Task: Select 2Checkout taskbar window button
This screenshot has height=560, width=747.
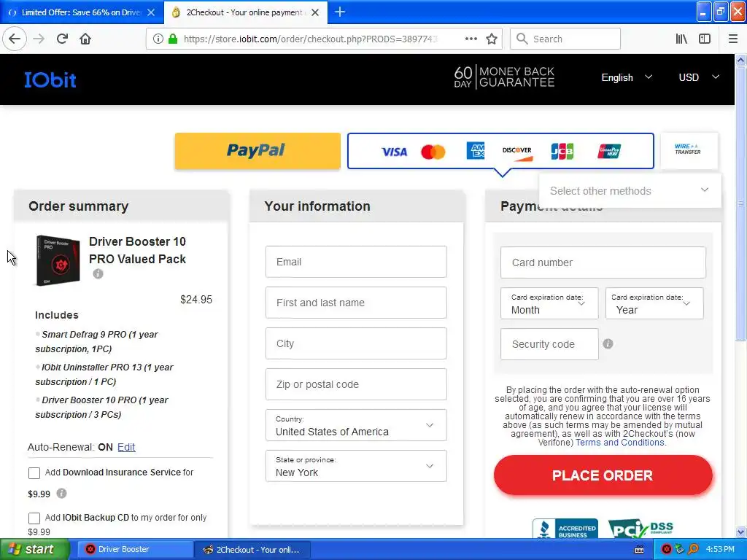Action: 253,550
